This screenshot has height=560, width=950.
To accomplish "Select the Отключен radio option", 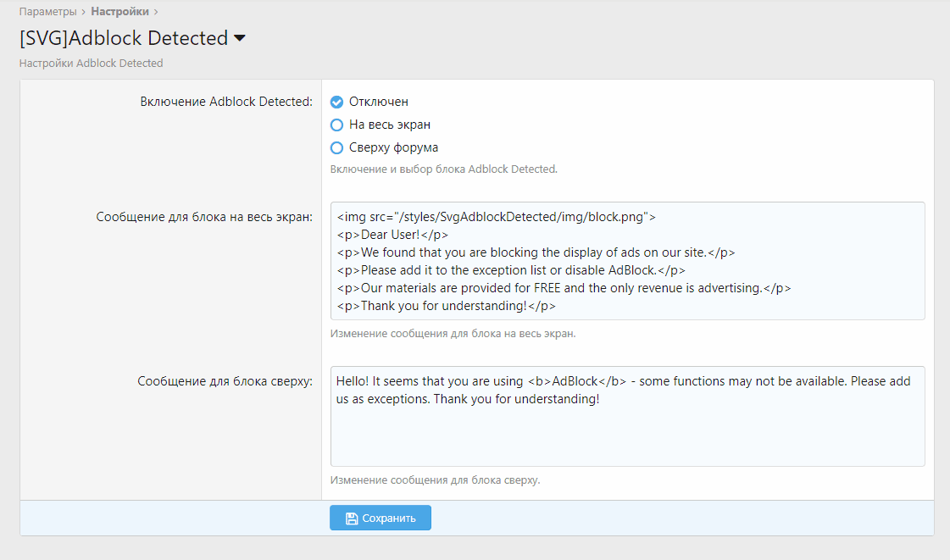I will coord(336,102).
